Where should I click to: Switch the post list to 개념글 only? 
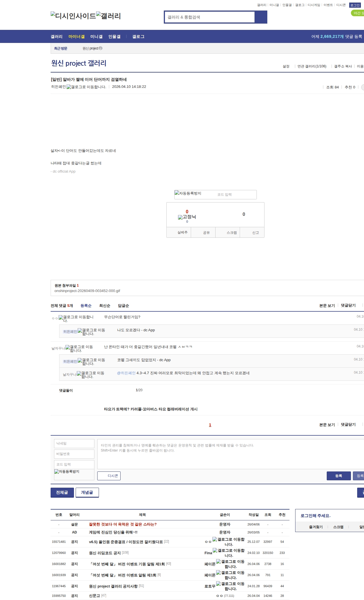coord(87,493)
